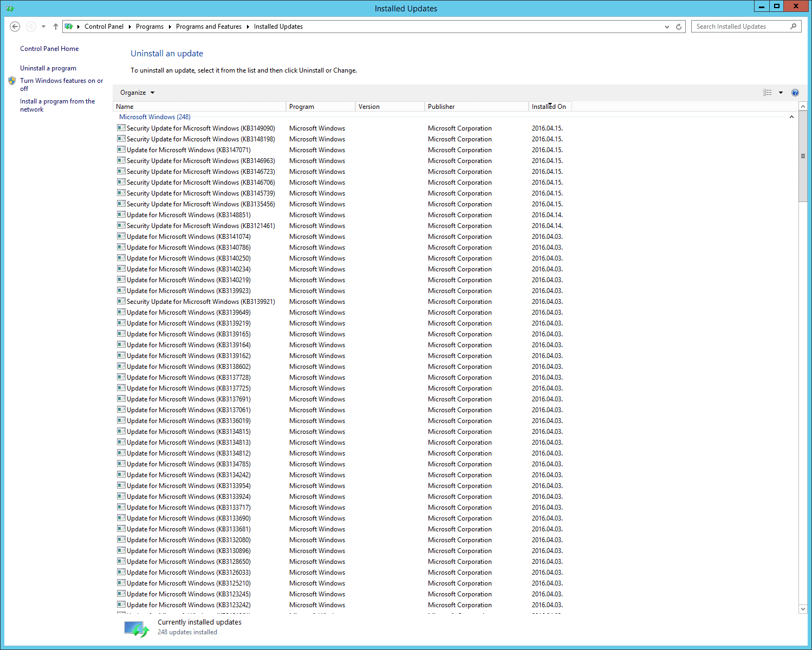Go back using the Back arrow button
Screen dimensions: 812x650
pyautogui.click(x=15, y=27)
